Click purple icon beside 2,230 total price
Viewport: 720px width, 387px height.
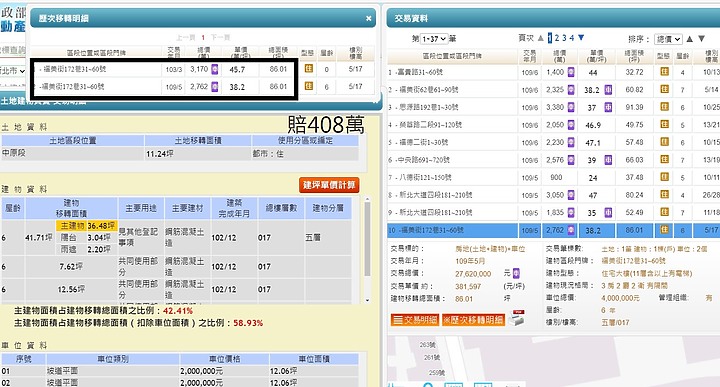click(571, 142)
